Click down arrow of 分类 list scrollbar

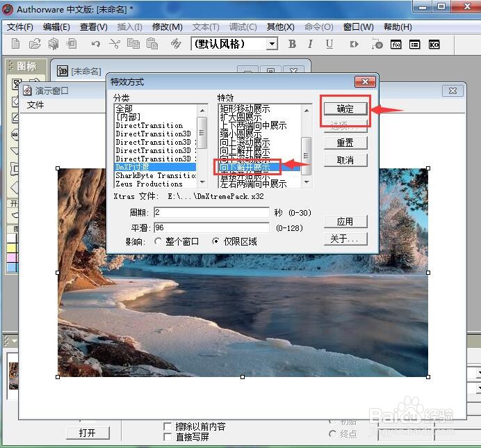point(202,182)
